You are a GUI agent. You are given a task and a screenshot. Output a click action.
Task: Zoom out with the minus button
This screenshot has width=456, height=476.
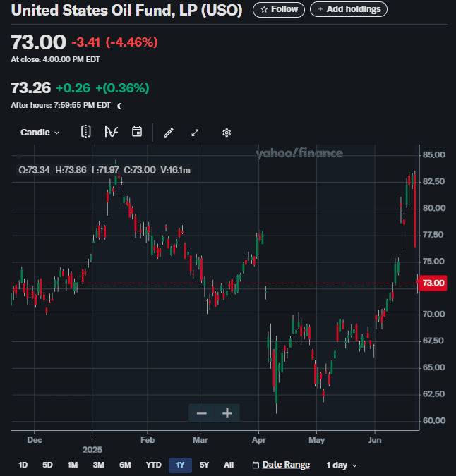point(202,413)
